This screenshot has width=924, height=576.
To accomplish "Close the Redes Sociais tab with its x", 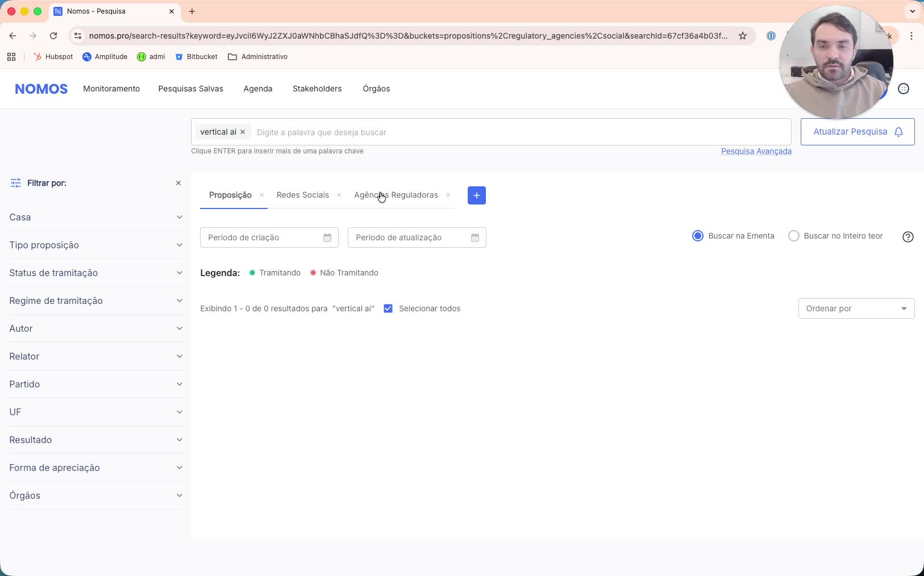I will click(339, 195).
